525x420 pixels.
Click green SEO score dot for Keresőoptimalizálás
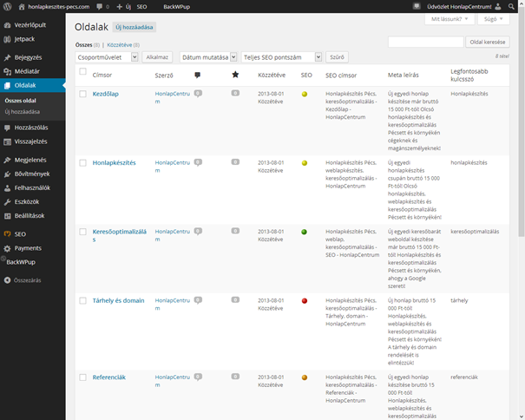[304, 232]
